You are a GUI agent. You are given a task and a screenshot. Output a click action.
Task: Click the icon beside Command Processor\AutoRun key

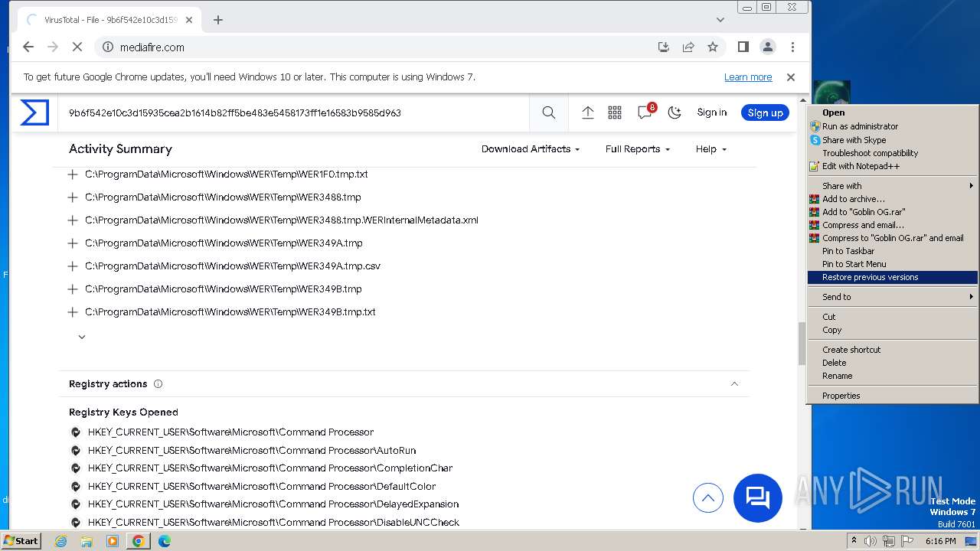coord(76,451)
